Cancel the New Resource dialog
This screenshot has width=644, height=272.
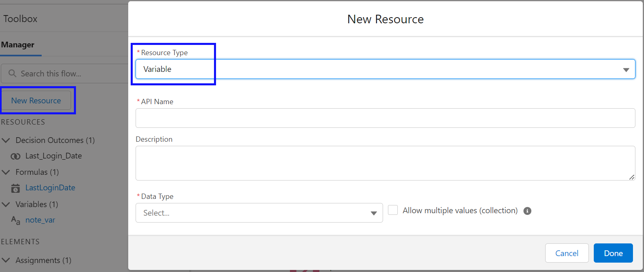click(566, 253)
